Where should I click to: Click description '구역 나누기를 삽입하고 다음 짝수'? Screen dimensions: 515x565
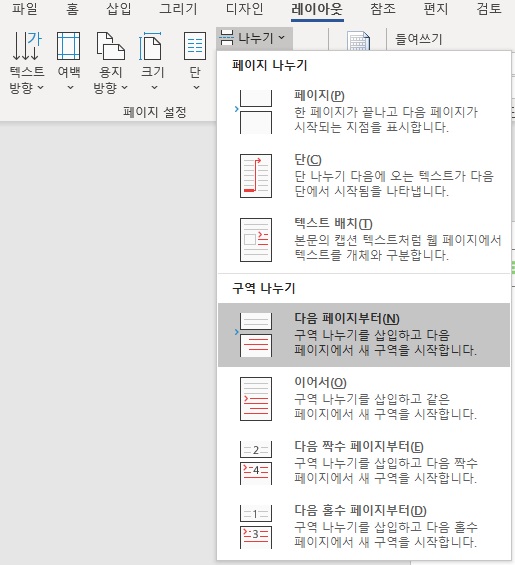click(386, 463)
